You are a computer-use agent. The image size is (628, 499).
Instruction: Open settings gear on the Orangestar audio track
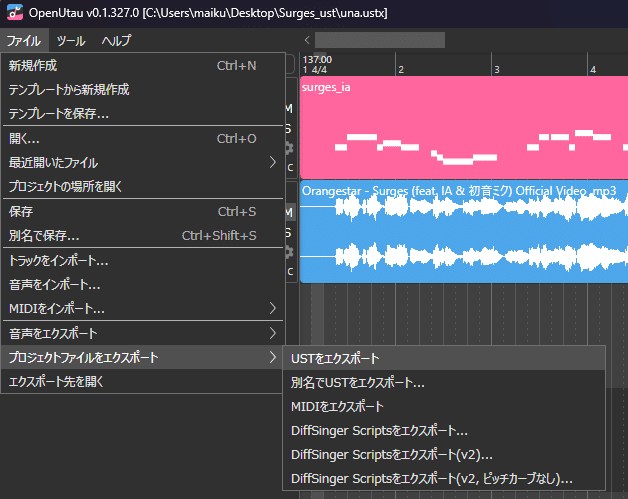tap(289, 252)
